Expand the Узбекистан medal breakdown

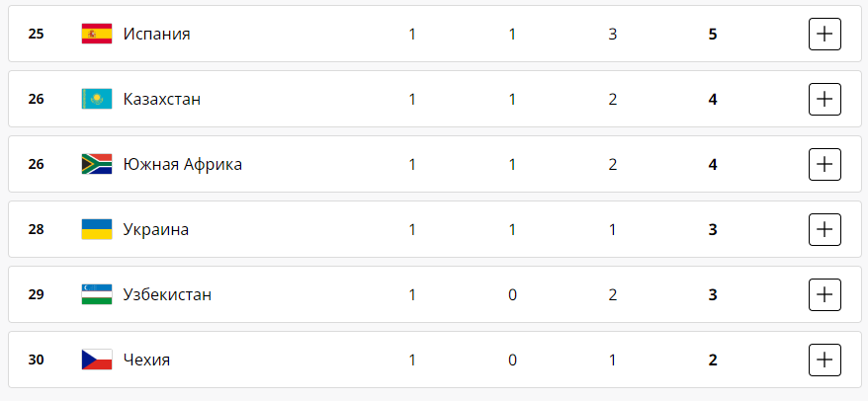(x=825, y=295)
